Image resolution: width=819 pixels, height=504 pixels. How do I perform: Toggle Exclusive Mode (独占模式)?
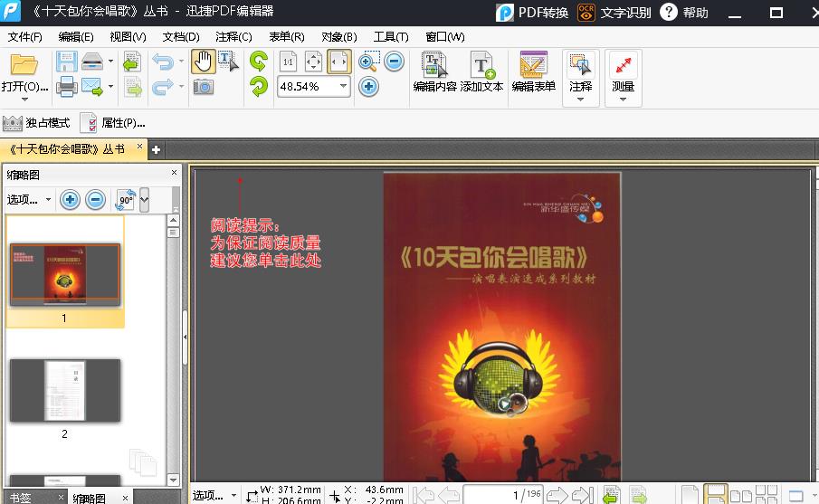coord(36,123)
